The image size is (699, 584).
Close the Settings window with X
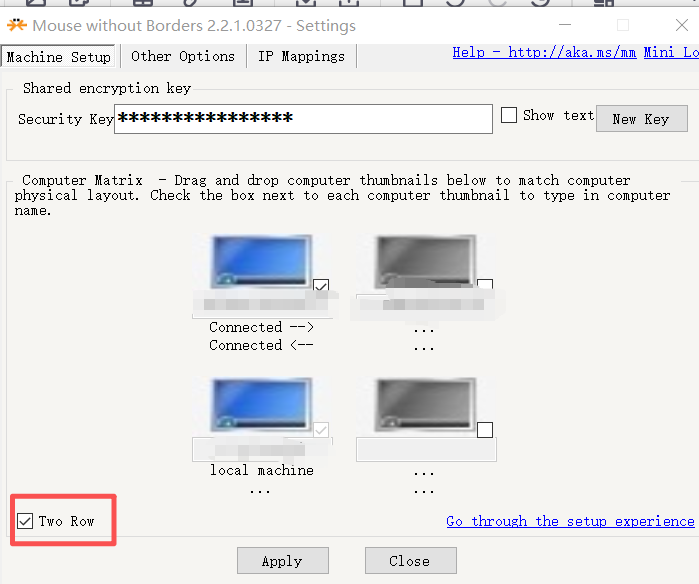(682, 25)
